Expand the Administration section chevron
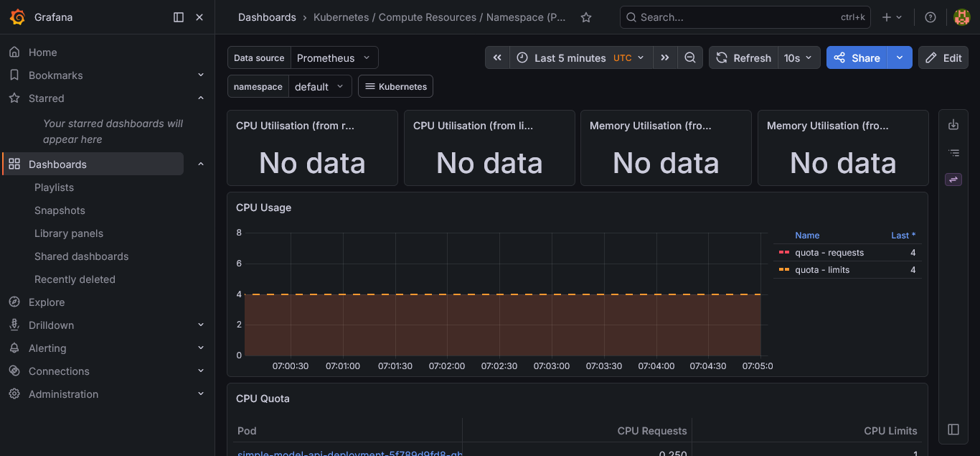 [201, 394]
